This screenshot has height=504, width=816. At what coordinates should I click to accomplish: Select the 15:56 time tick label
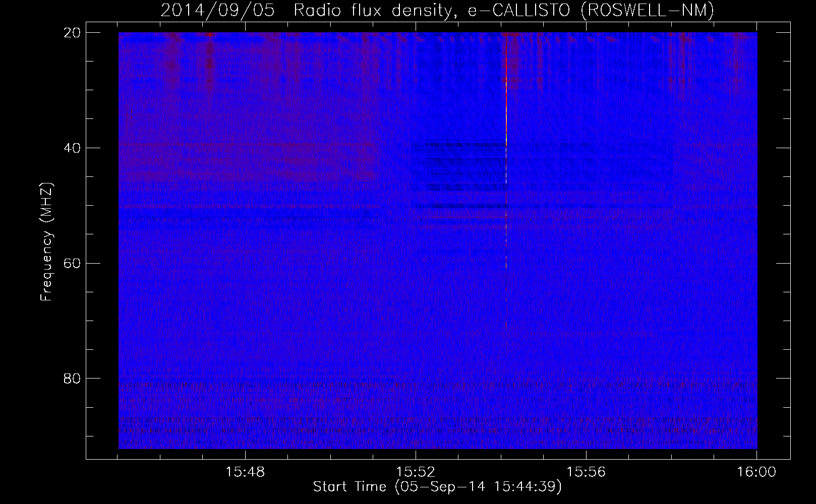point(586,472)
